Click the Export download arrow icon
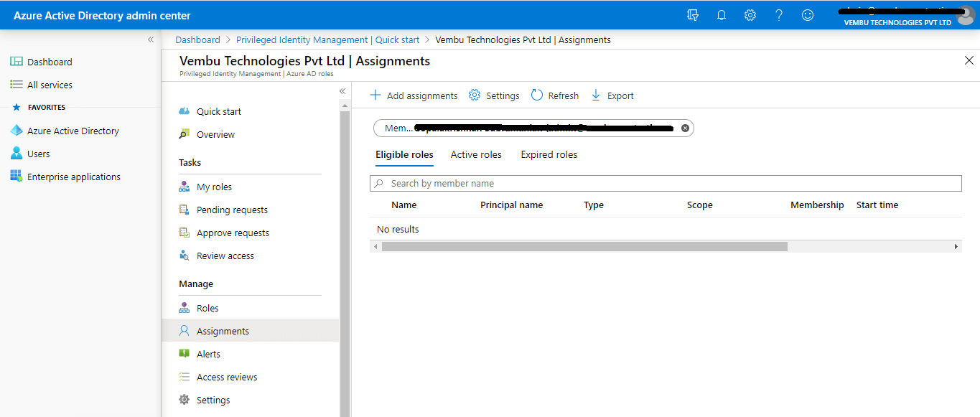The height and width of the screenshot is (417, 980). 596,95
